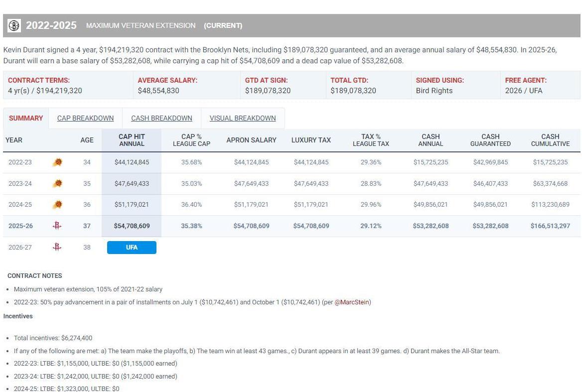Image resolution: width=582 pixels, height=392 pixels.
Task: Click the Suns logo for 2023-24
Action: coord(57,183)
